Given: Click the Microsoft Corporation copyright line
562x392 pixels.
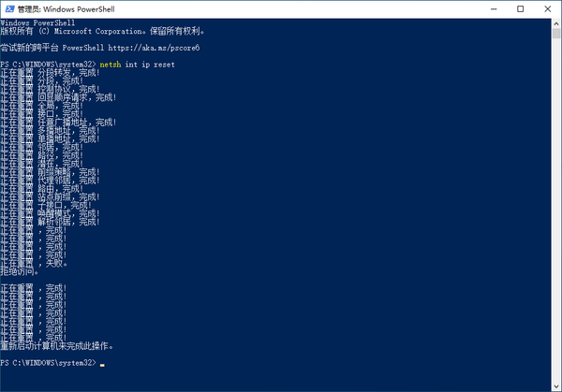Looking at the screenshot, I should click(x=102, y=31).
